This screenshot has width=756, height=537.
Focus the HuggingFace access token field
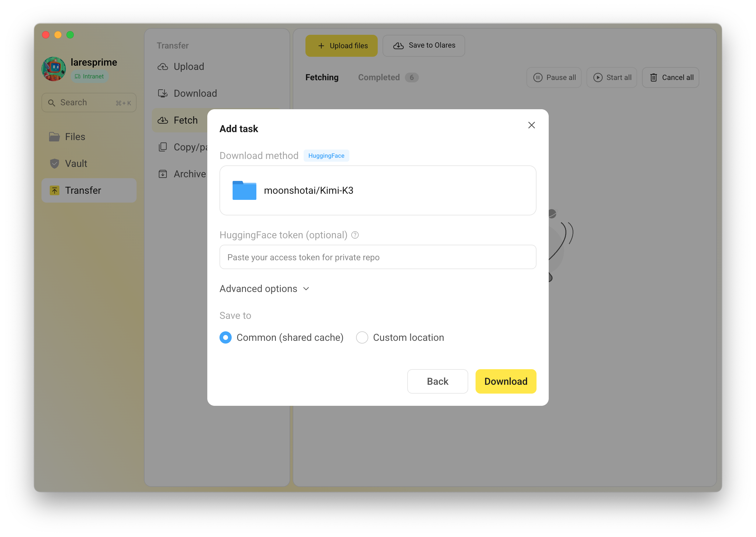pyautogui.click(x=377, y=257)
